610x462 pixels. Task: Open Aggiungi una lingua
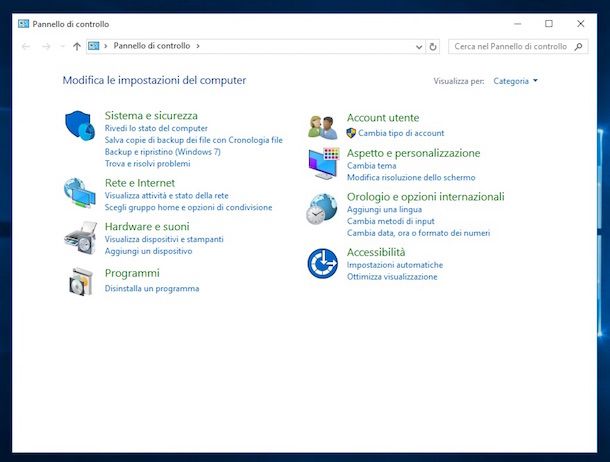(384, 210)
